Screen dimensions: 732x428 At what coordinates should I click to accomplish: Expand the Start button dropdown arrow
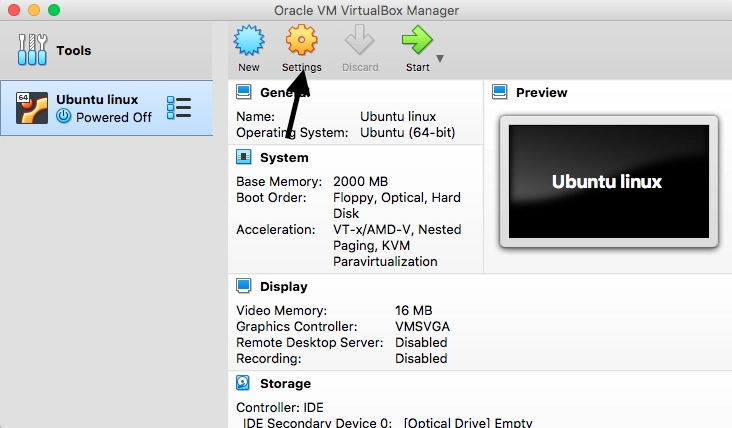tap(440, 58)
